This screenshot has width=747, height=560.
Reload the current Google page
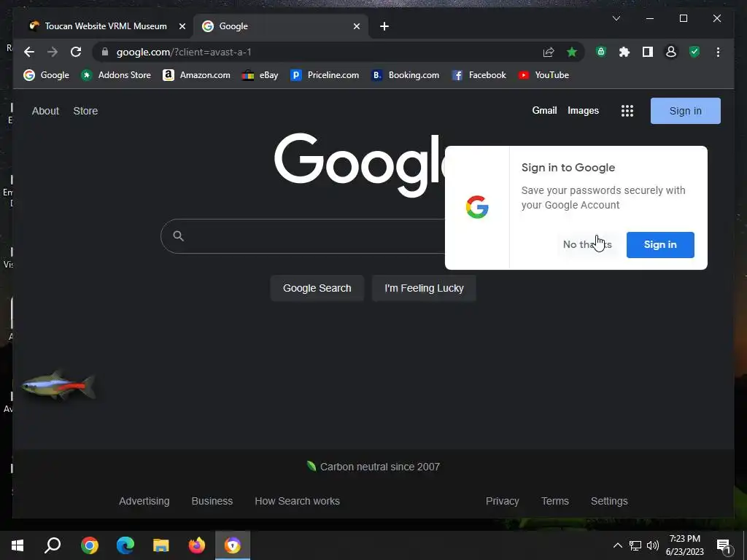point(76,52)
